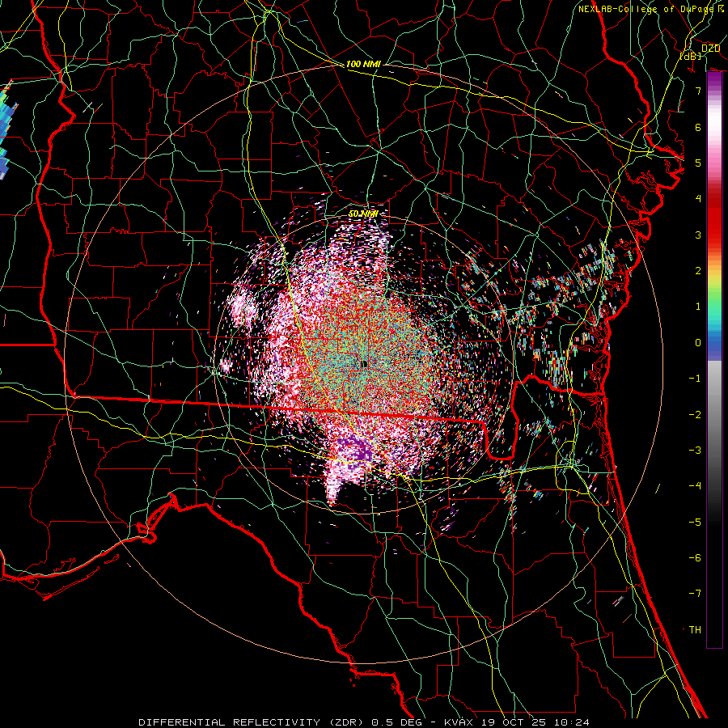This screenshot has width=728, height=728.
Task: Click the scale value -2 label
Action: pyautogui.click(x=695, y=415)
